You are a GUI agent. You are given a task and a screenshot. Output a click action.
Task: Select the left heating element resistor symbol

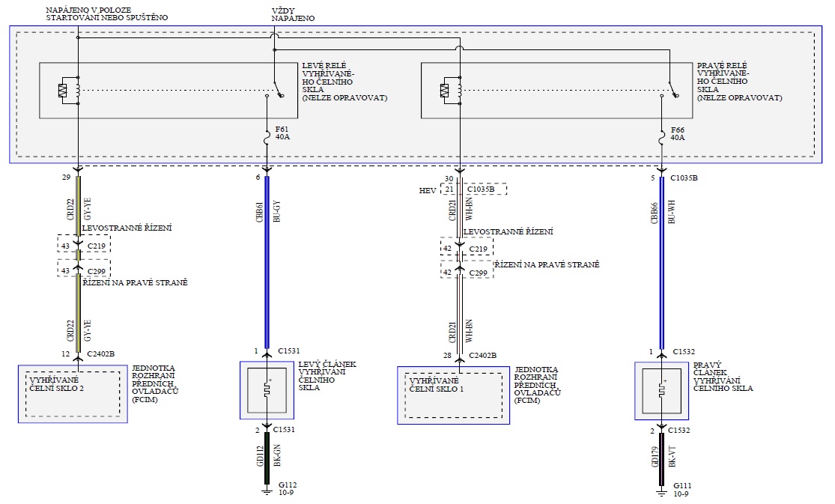(x=267, y=390)
